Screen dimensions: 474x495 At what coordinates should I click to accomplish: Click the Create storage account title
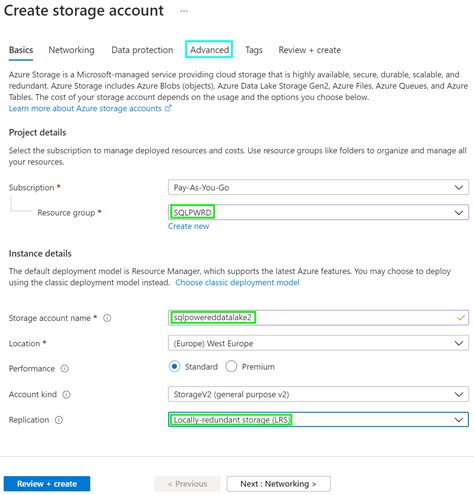click(x=84, y=11)
